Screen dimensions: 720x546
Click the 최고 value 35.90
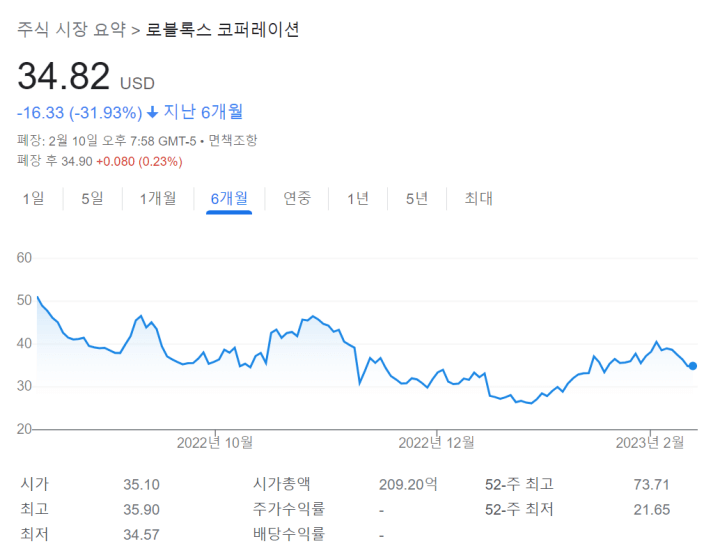[x=141, y=510]
